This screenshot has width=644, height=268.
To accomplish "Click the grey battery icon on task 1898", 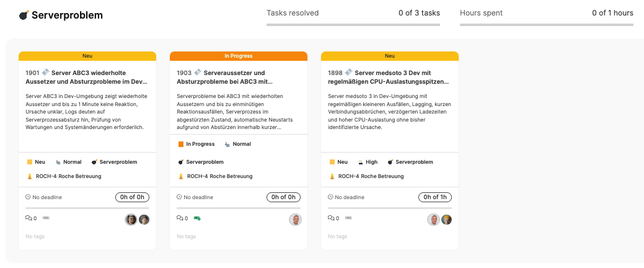I will 348,218.
